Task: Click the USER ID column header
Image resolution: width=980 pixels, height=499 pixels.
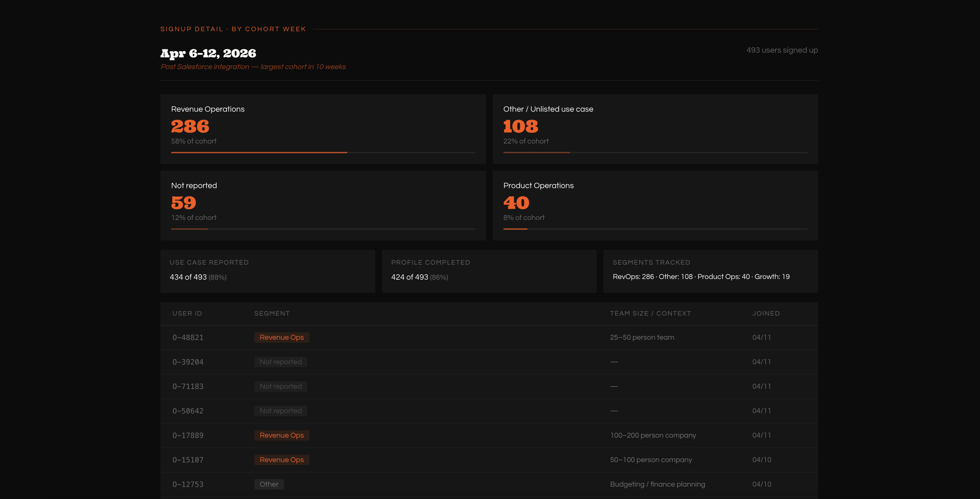Action: [187, 313]
